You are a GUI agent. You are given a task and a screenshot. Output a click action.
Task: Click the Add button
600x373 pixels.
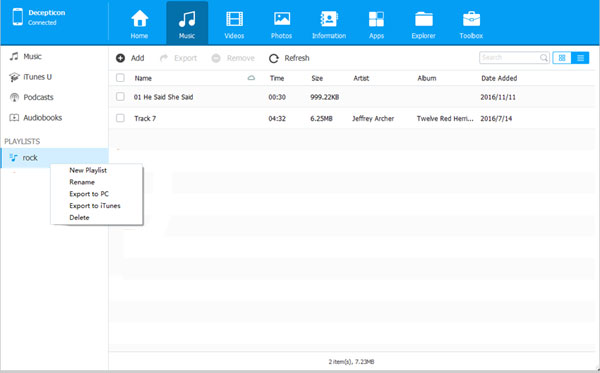[130, 58]
